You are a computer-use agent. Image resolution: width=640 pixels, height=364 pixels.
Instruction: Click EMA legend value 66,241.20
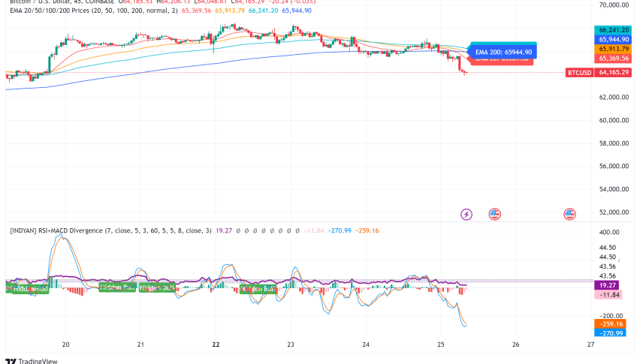pos(263,11)
